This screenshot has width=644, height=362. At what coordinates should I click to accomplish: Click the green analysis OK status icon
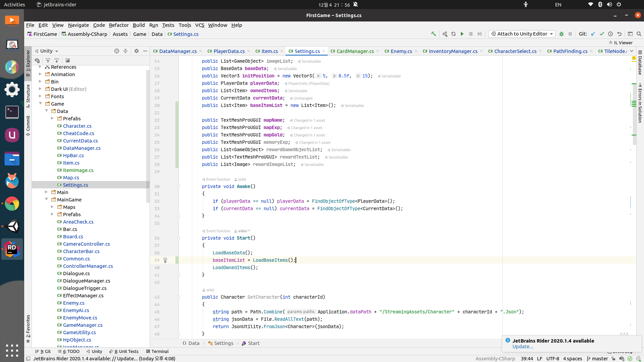pyautogui.click(x=630, y=359)
